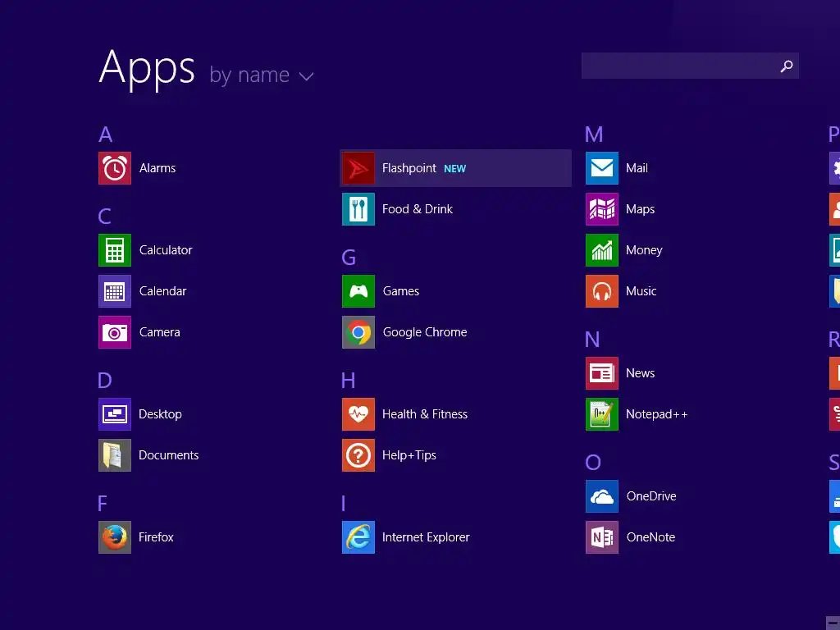Click the D group letter header
Screen dimensions: 840x630
tap(104, 381)
